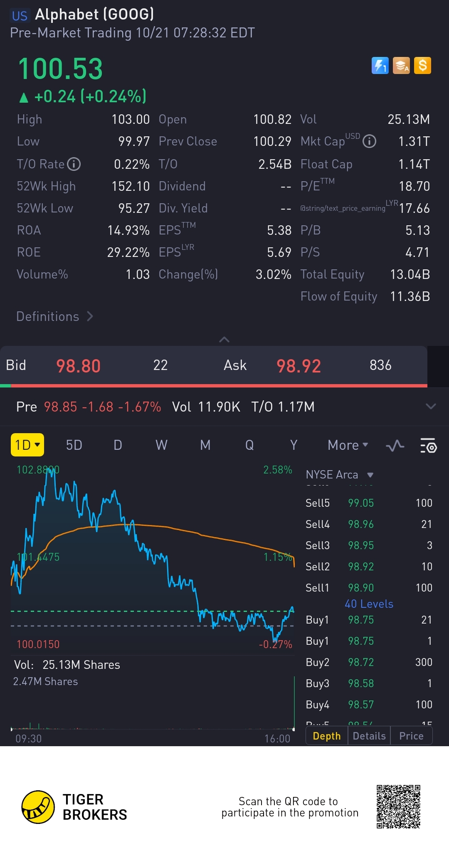Image resolution: width=449 pixels, height=868 pixels.
Task: Tap Sell4 row at 98.96
Action: [x=369, y=524]
